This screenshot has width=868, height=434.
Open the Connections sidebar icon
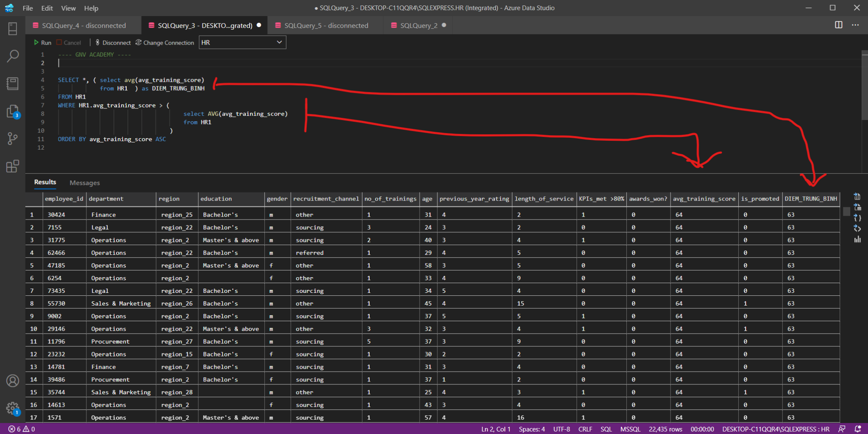pos(13,29)
